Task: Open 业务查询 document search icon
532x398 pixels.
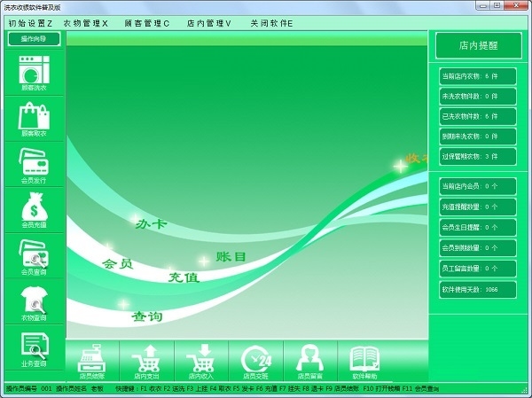Action: (35, 346)
